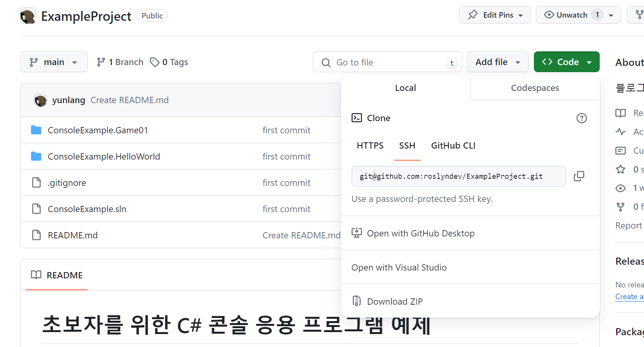
Task: Click the Public visibility badge
Action: coord(152,16)
